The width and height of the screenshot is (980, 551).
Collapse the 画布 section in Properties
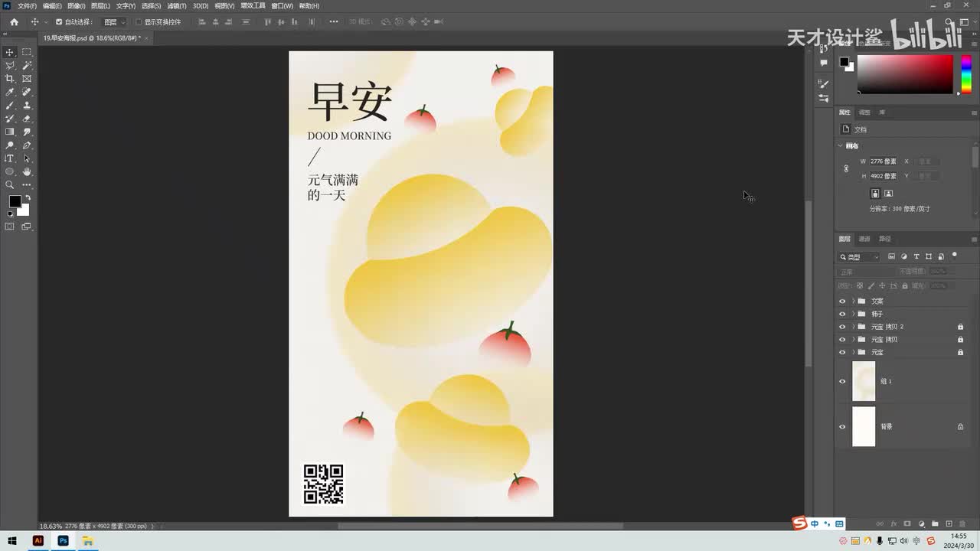841,145
